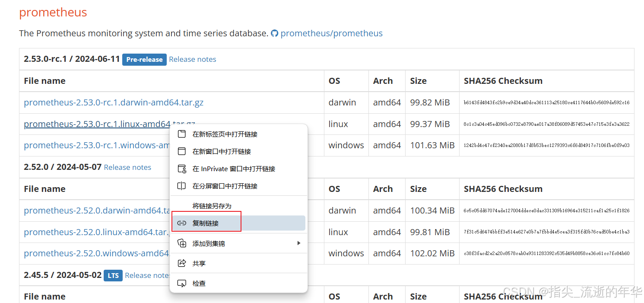This screenshot has width=644, height=303.
Task: Click the 101.63 MiB size cell
Action: coord(432,145)
